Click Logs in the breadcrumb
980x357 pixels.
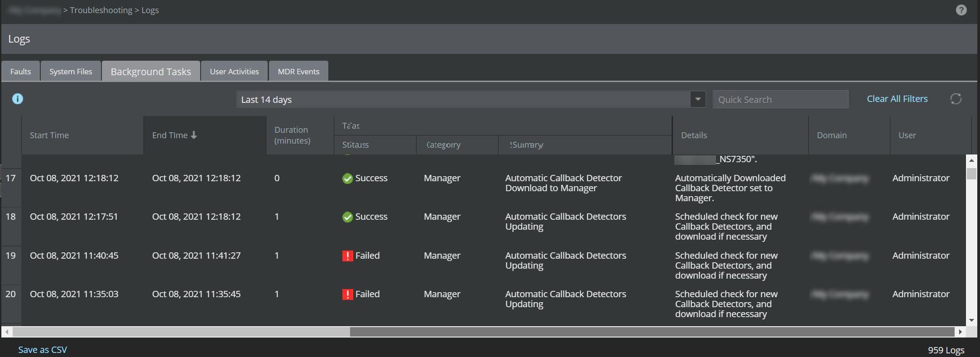150,10
